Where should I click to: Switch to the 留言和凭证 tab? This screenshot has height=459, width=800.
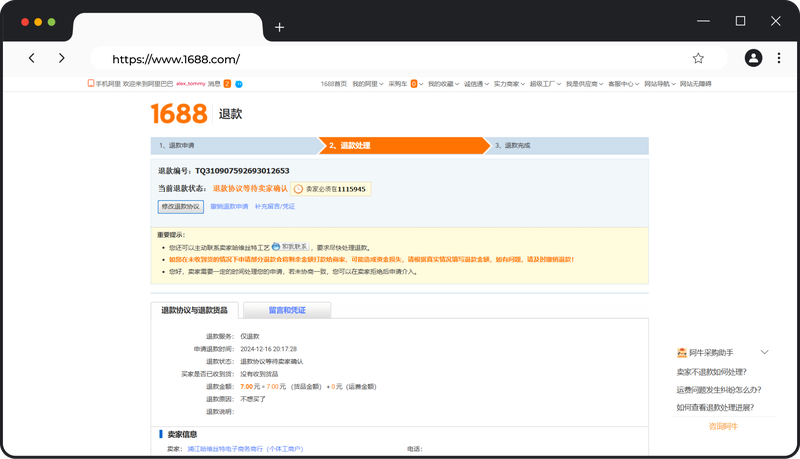pyautogui.click(x=287, y=311)
